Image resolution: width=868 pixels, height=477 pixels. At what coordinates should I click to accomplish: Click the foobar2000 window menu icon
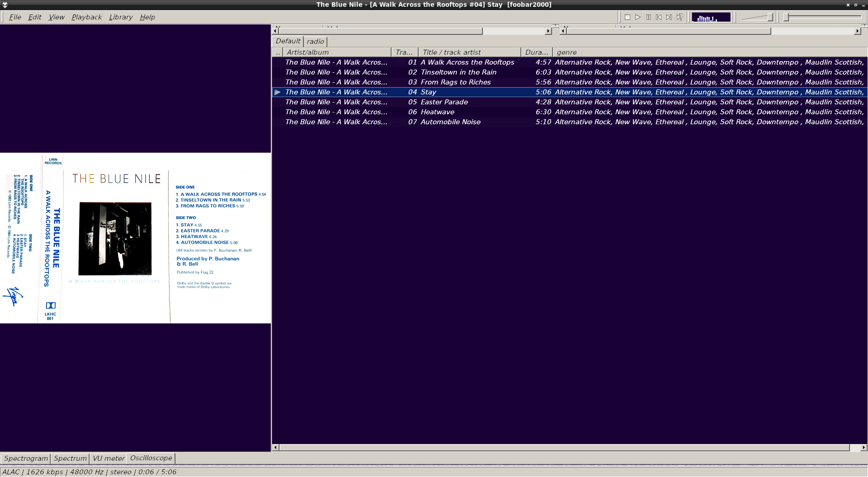5,5
